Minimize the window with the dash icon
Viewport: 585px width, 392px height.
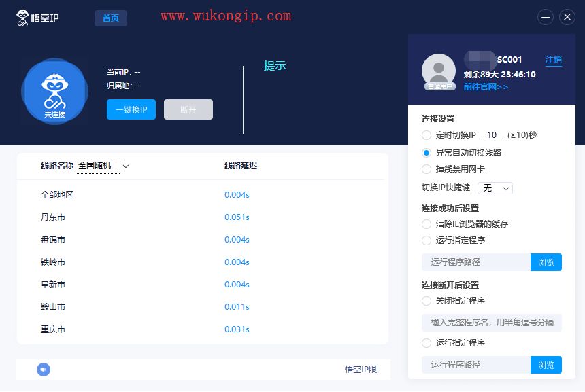(x=546, y=17)
